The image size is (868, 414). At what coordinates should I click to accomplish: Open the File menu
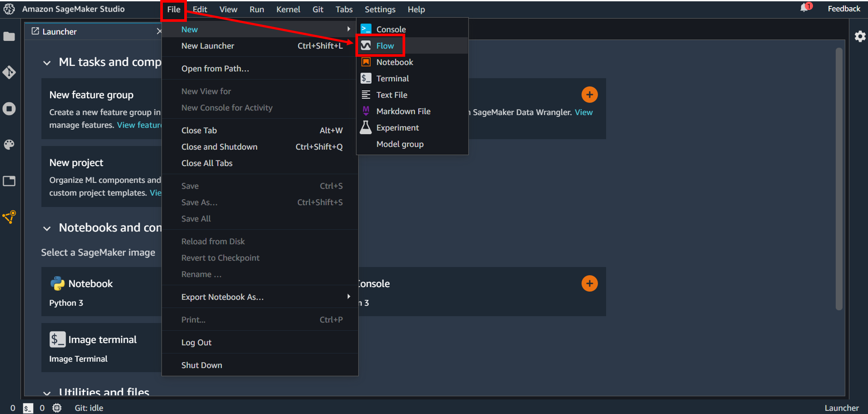[174, 9]
